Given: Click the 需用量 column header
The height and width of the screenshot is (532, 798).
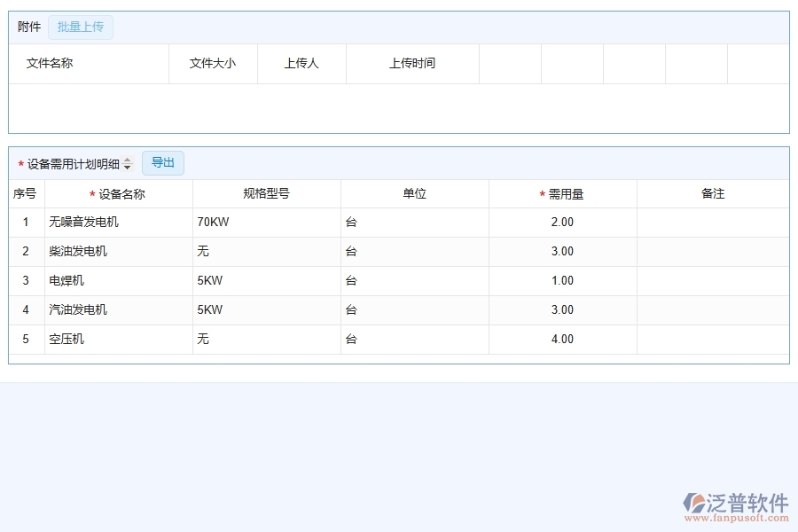Looking at the screenshot, I should [562, 193].
